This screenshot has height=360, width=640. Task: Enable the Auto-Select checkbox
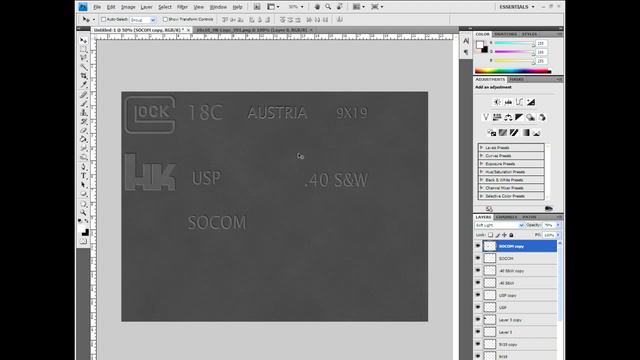pyautogui.click(x=104, y=20)
